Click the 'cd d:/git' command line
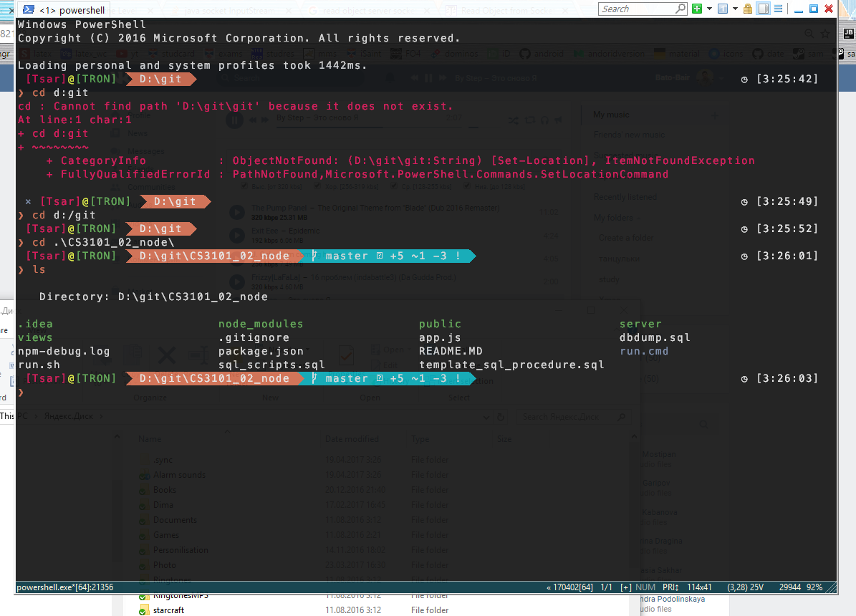 [64, 215]
